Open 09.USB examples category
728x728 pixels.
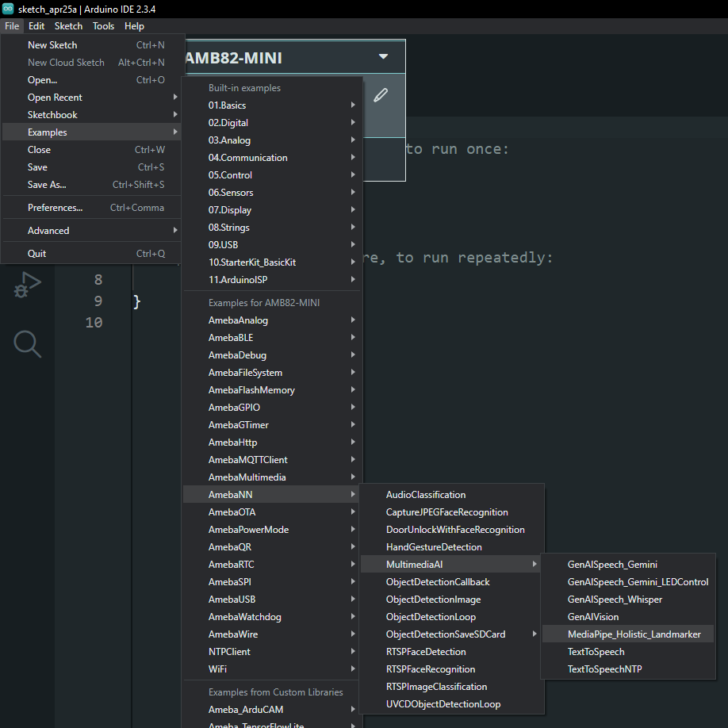click(x=271, y=245)
